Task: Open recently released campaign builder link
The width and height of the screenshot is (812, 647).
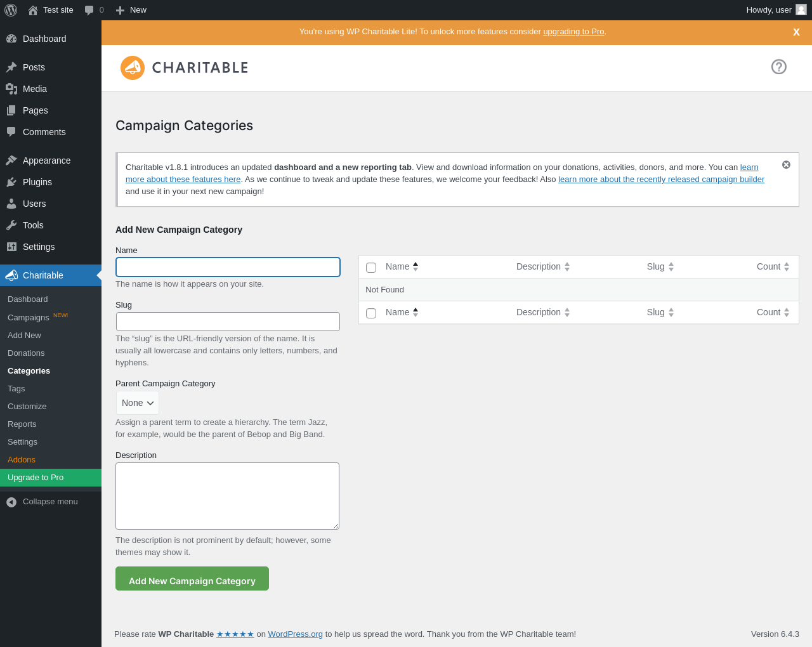Action: pos(661,180)
